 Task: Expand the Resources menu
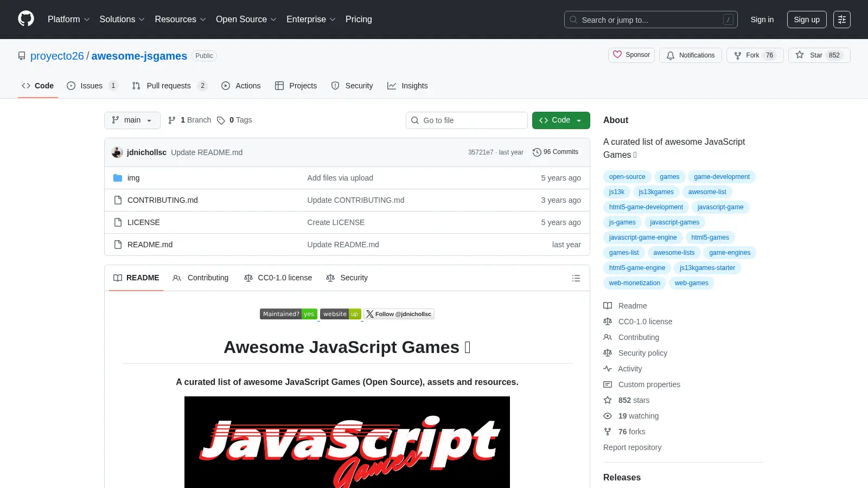[181, 20]
